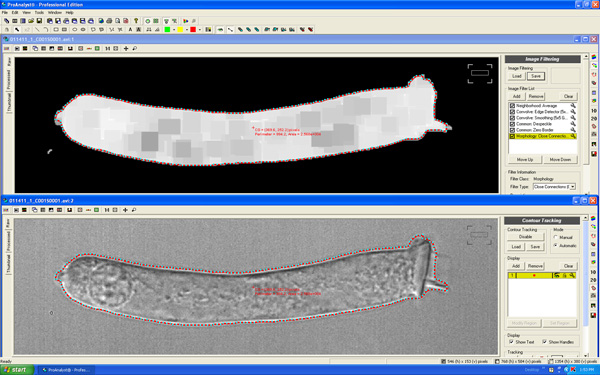Open the Tools menu
The image size is (600, 375).
[39, 13]
